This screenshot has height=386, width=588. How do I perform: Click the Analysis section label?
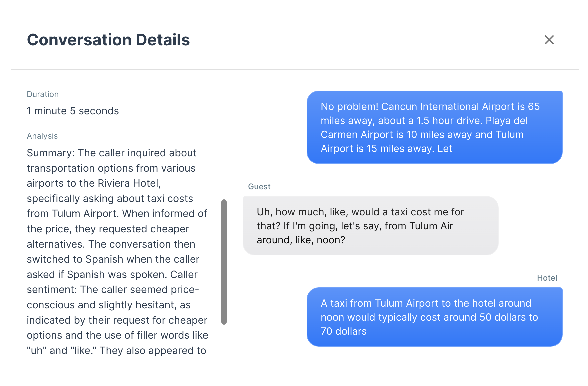tap(42, 136)
